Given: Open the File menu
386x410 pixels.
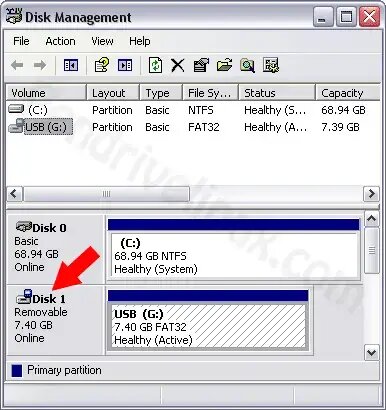Looking at the screenshot, I should point(21,41).
